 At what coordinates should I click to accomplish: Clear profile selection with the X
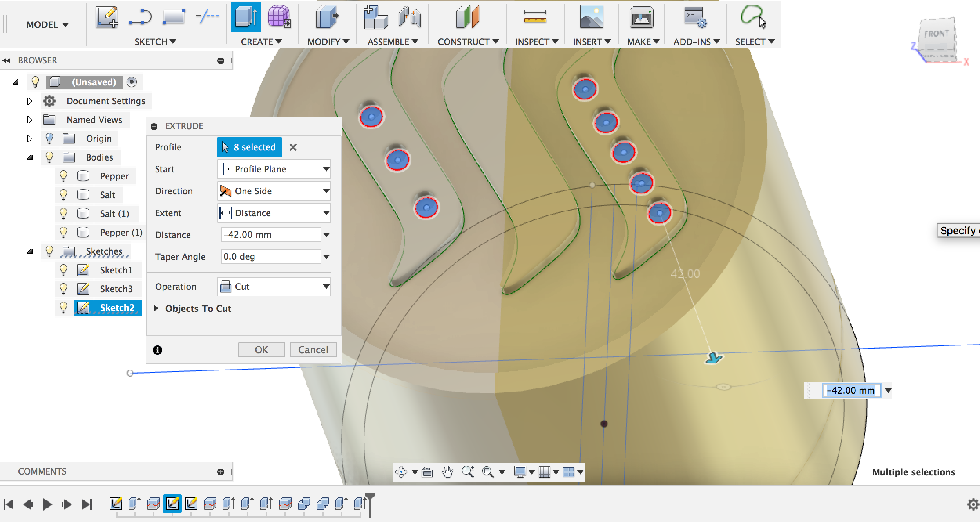pyautogui.click(x=293, y=147)
